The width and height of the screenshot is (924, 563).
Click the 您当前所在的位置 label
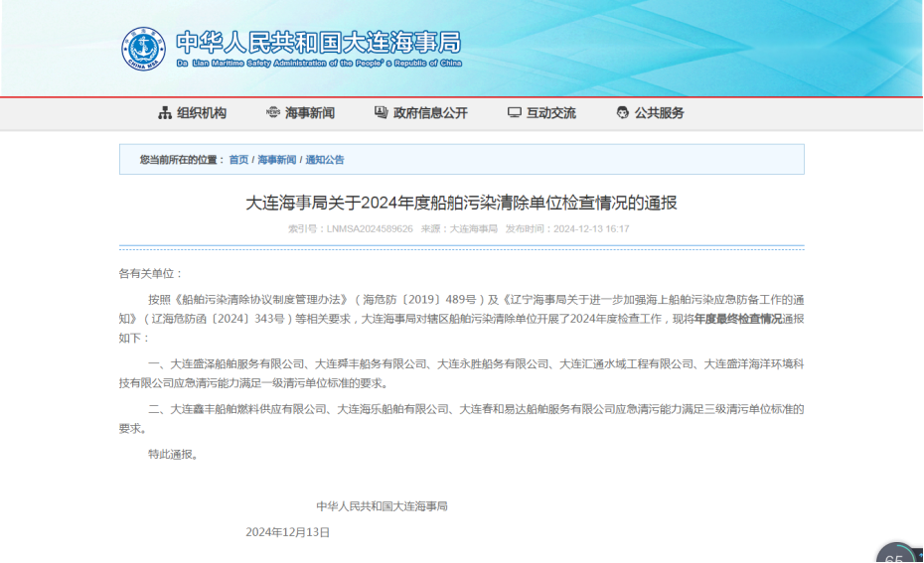[182, 160]
